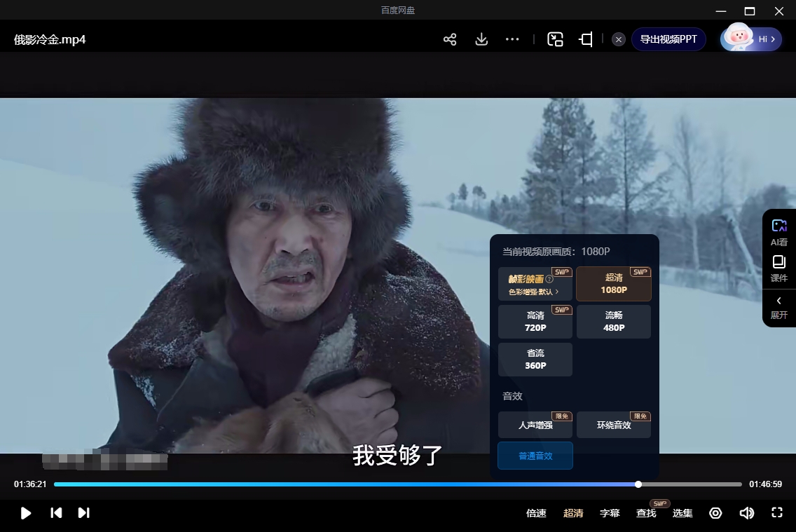Click the picture-in-picture mini window icon
This screenshot has width=796, height=532.
click(555, 39)
